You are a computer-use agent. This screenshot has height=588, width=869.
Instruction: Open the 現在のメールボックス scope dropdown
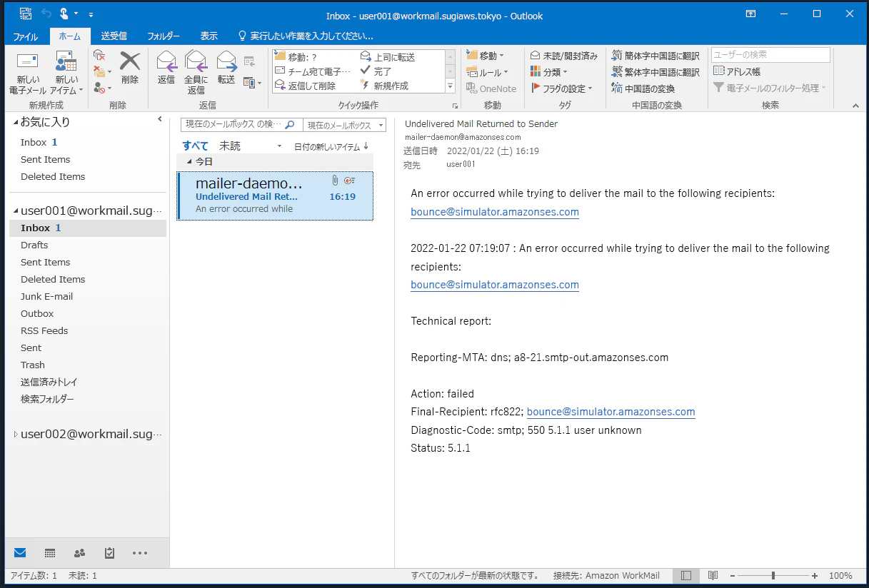pos(345,125)
